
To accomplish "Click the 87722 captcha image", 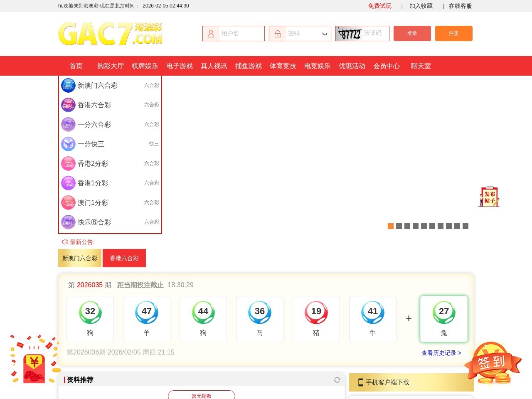I will click(x=349, y=33).
